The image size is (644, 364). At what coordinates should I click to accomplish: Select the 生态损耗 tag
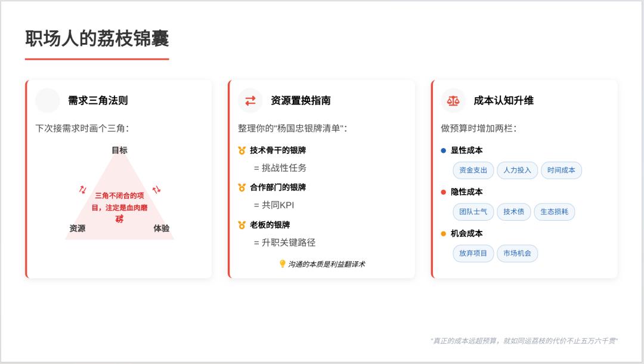click(x=554, y=212)
